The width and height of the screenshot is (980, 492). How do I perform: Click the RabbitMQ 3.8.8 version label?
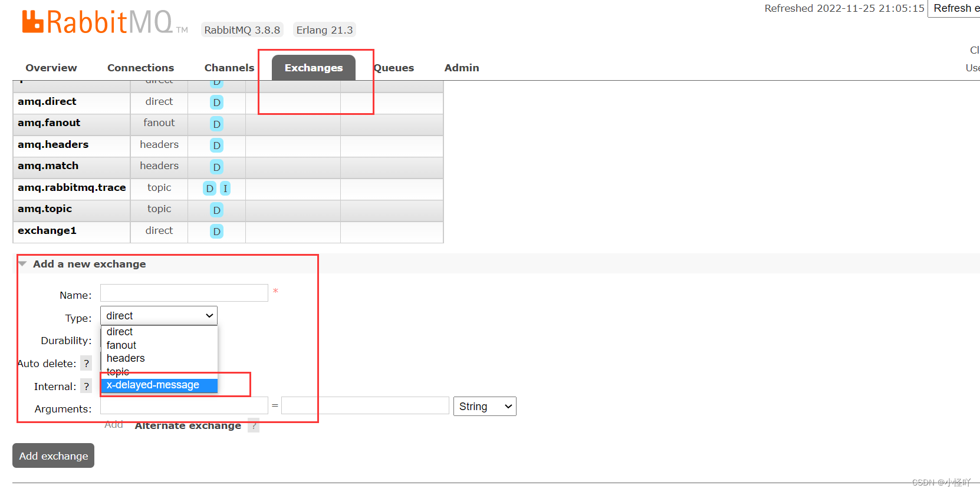pyautogui.click(x=242, y=30)
